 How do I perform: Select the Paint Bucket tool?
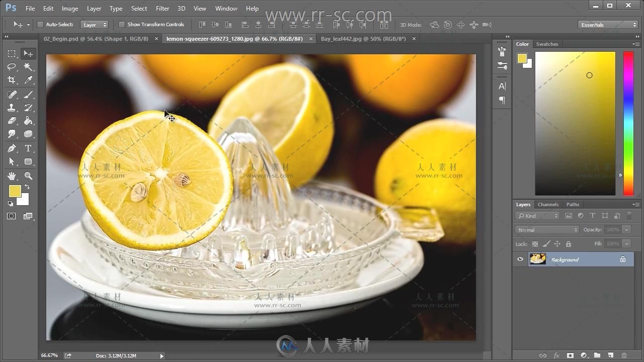click(28, 121)
